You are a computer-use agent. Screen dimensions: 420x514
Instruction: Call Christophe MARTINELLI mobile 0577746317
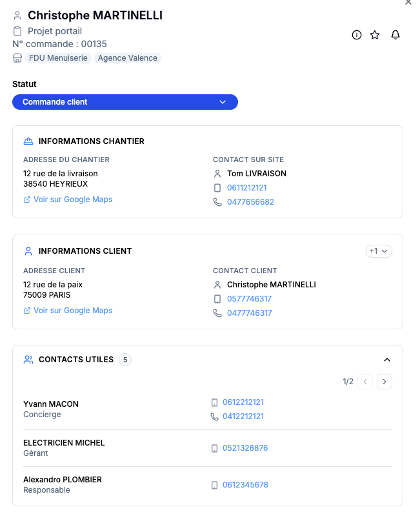coord(249,299)
